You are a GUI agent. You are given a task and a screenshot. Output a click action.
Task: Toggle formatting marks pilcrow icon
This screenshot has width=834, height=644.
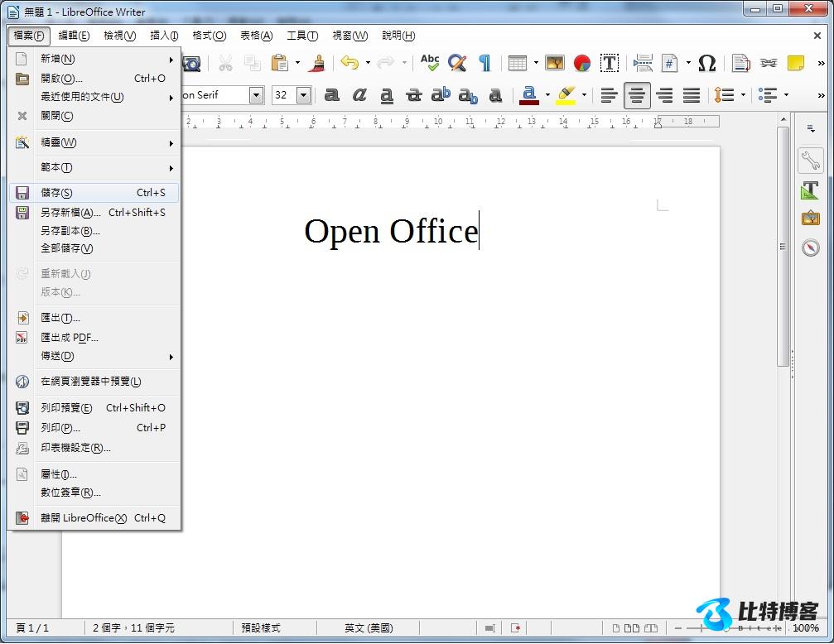484,63
